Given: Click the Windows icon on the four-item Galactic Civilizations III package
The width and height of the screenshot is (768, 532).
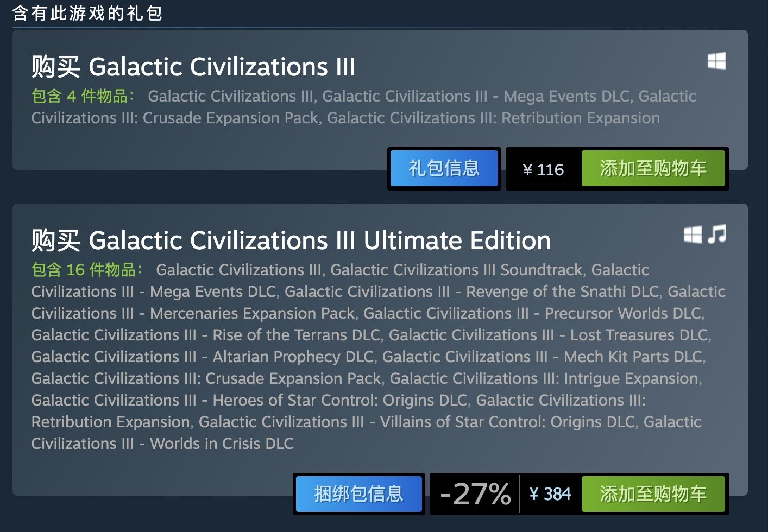Looking at the screenshot, I should 716,61.
